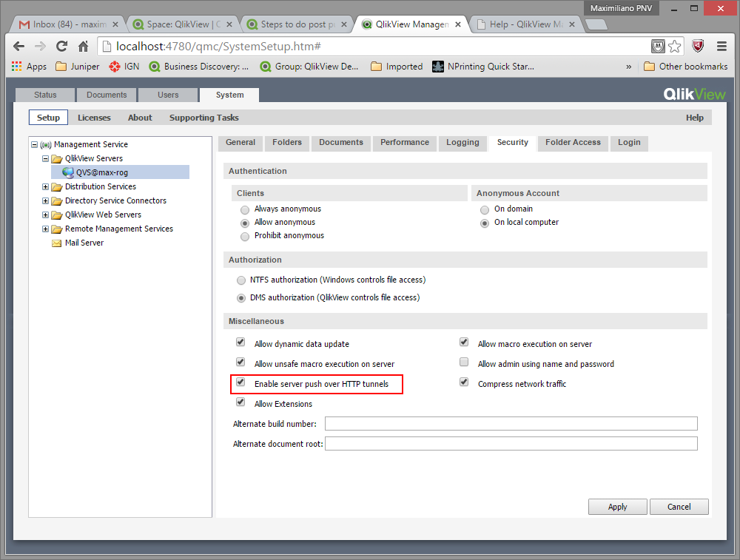Open the Supporting Tasks submenu

click(204, 118)
